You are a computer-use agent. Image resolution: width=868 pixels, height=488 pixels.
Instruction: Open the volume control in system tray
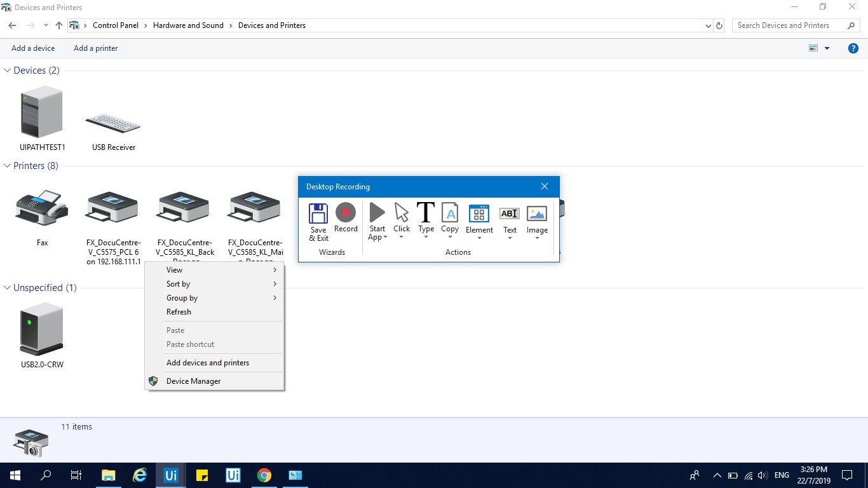pyautogui.click(x=763, y=475)
